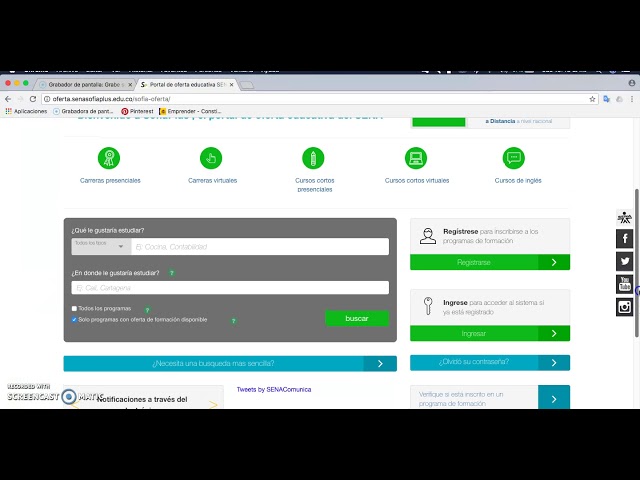Click the page vertical scrollbar thumb
This screenshot has height=480, width=640.
point(637,263)
